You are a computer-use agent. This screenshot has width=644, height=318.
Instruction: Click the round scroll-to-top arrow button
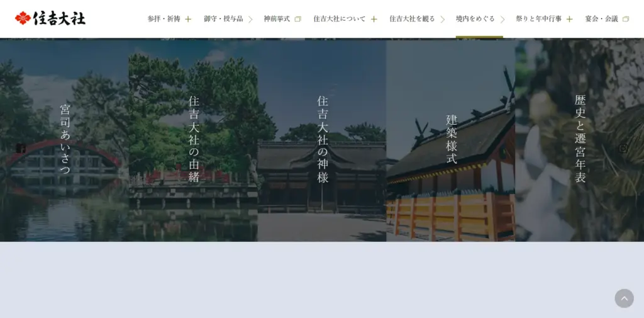point(625,298)
